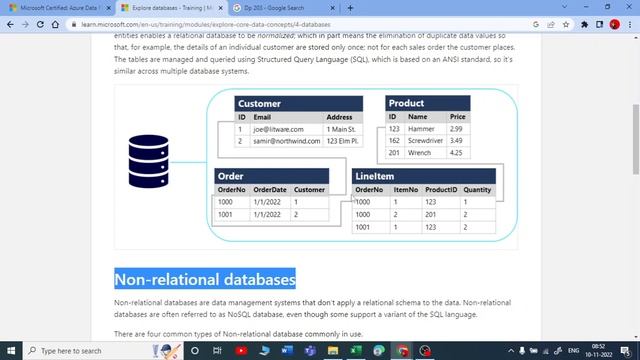Show hidden system tray icons

pyautogui.click(x=511, y=351)
